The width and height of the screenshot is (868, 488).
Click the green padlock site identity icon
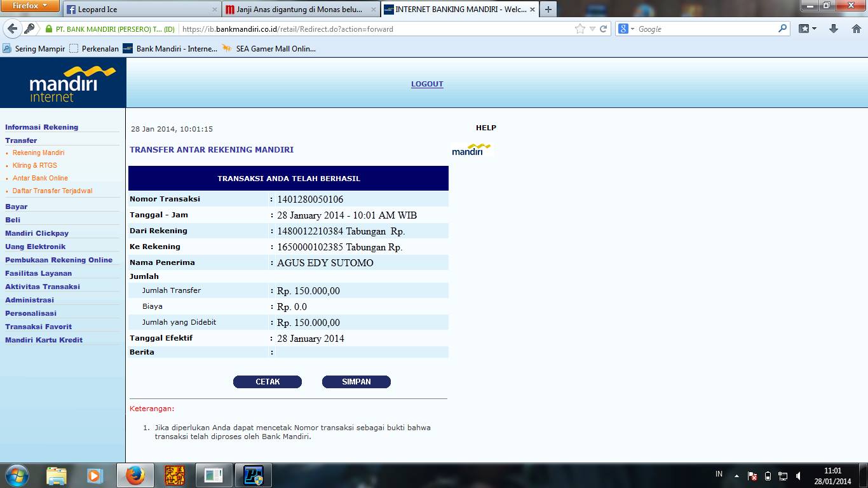(x=48, y=29)
